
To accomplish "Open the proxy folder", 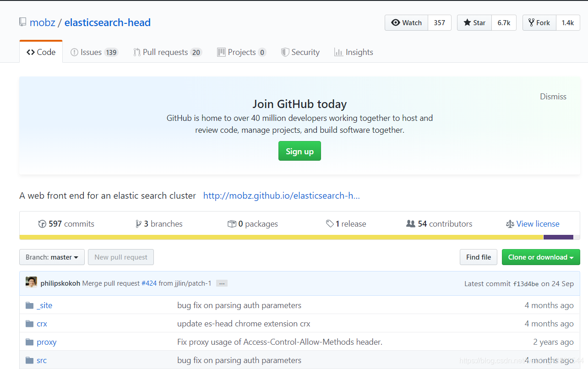I will tap(47, 342).
